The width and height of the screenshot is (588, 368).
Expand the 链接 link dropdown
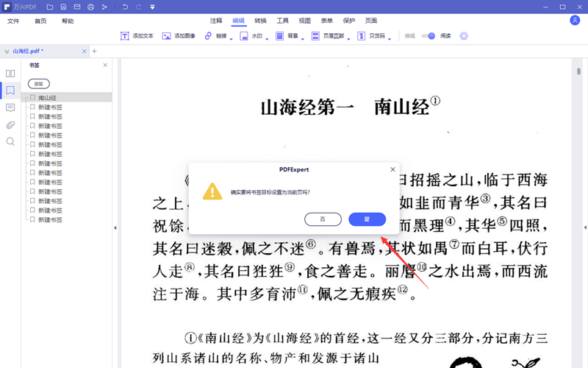(x=231, y=37)
